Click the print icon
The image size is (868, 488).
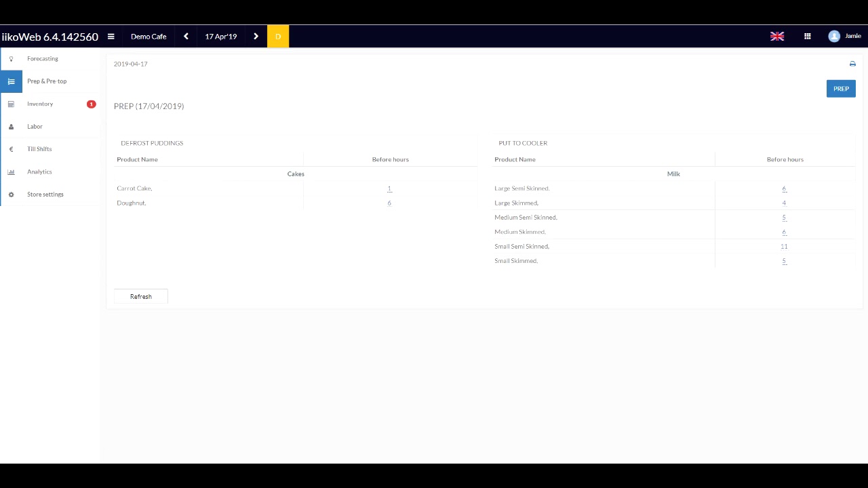pos(852,64)
